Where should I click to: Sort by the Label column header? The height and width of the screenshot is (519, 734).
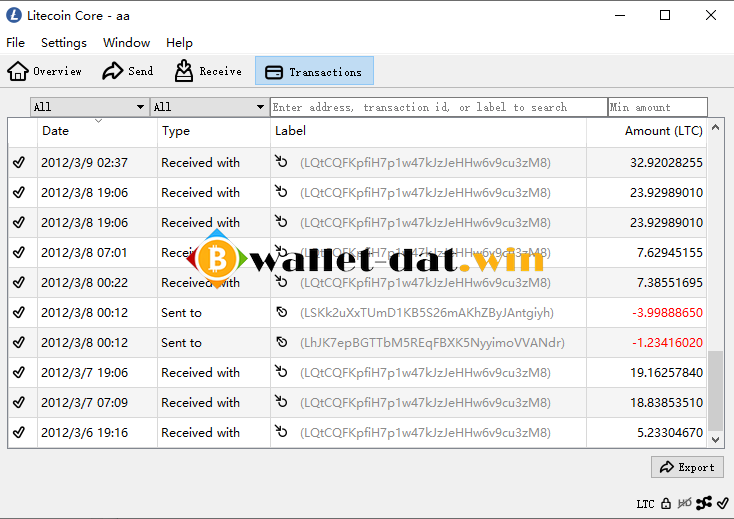tap(428, 131)
